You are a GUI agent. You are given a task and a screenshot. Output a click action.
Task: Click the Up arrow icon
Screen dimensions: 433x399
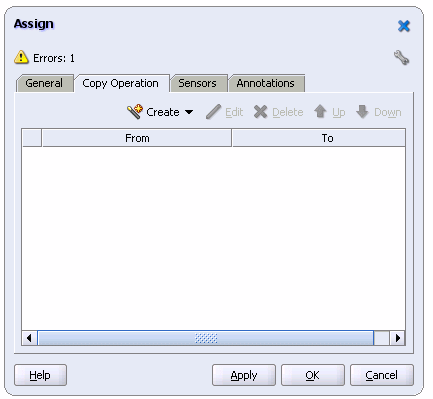(320, 111)
